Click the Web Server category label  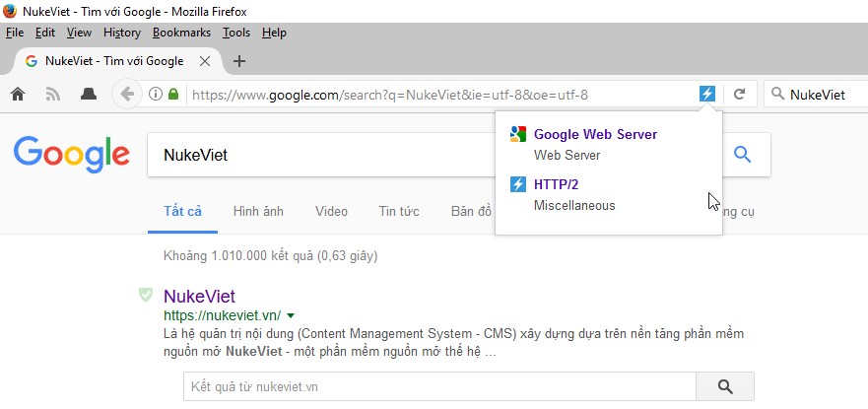(567, 155)
